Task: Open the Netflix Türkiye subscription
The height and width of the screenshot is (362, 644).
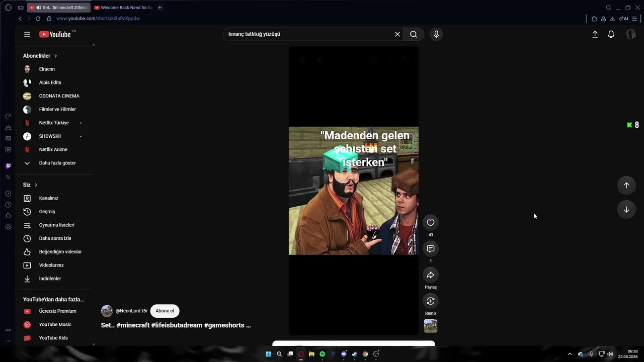Action: 54,123
